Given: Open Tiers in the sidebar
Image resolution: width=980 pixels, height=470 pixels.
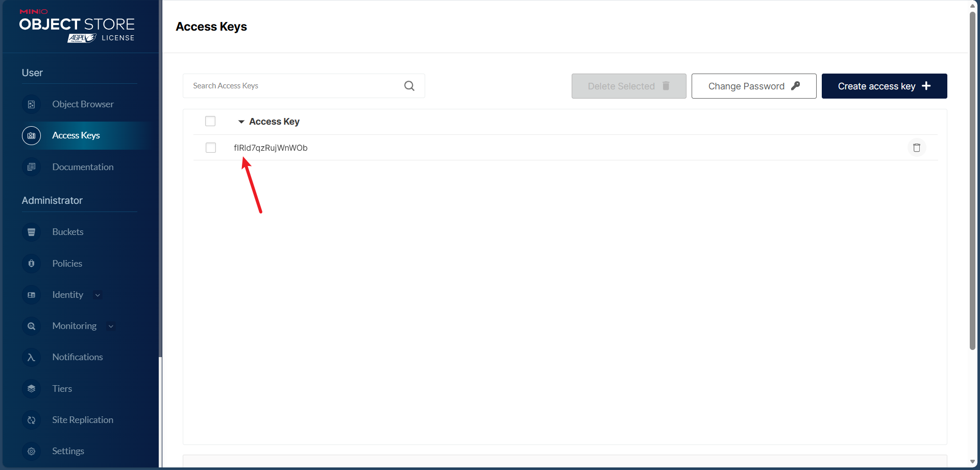Looking at the screenshot, I should pyautogui.click(x=62, y=389).
